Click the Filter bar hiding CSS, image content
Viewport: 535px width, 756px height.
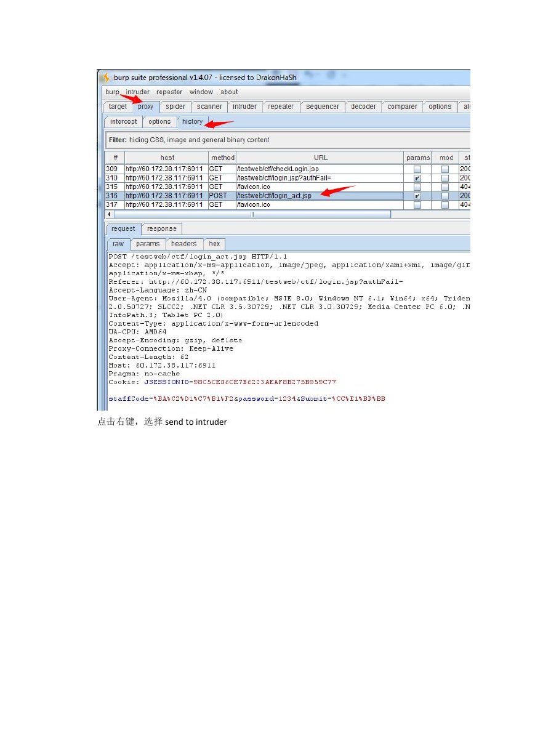288,140
